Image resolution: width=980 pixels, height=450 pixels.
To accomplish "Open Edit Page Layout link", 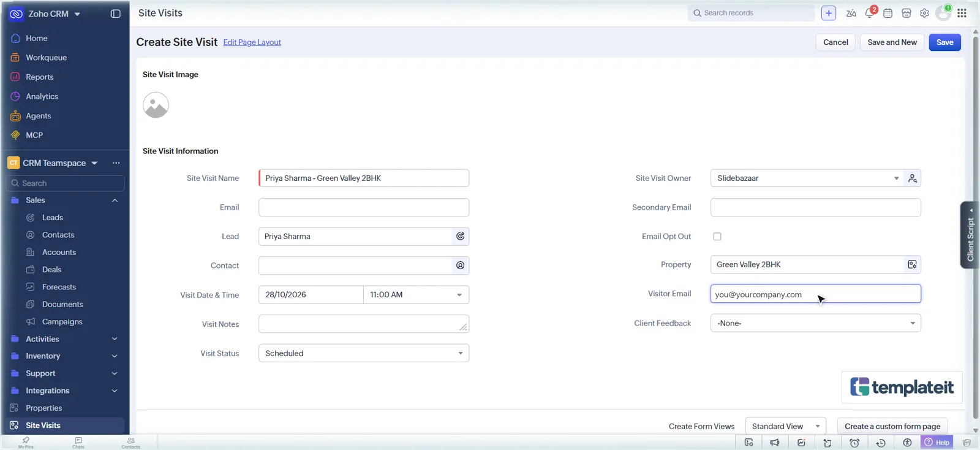I will (x=252, y=42).
